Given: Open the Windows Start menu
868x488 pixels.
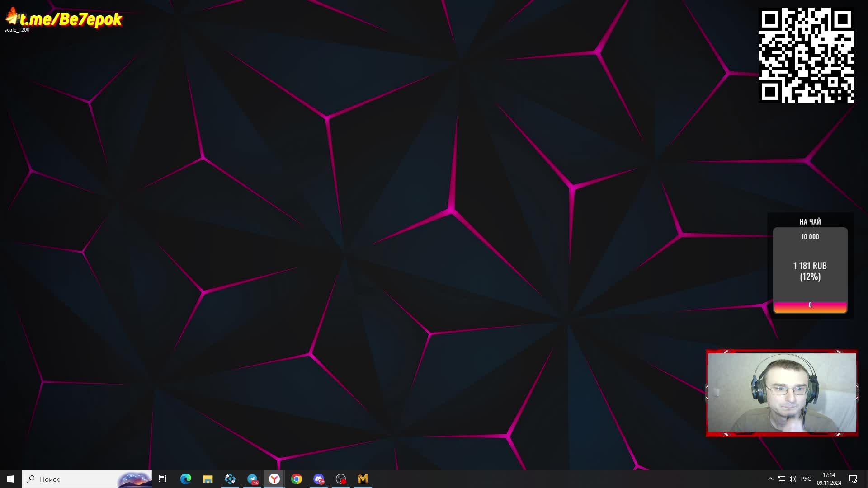Looking at the screenshot, I should (x=11, y=479).
